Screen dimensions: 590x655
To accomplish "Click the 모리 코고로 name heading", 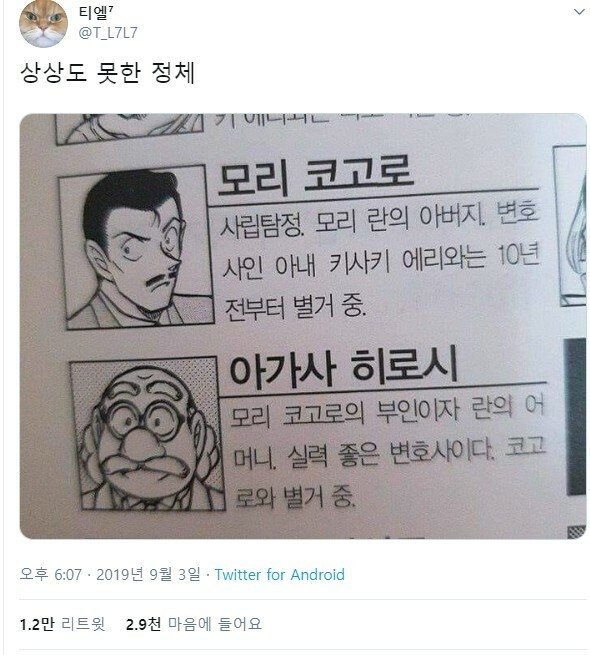I will click(316, 175).
